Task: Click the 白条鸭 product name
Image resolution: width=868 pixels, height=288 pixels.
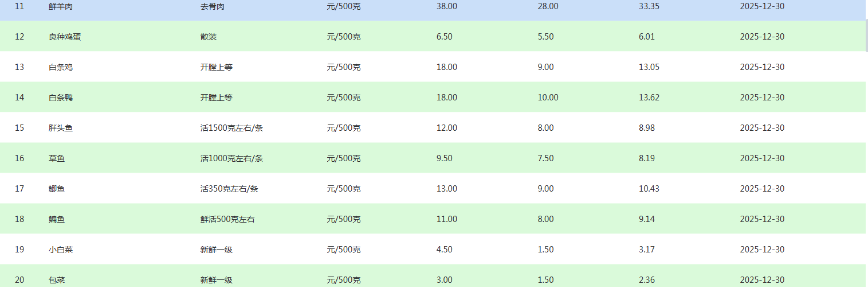Action: 60,98
